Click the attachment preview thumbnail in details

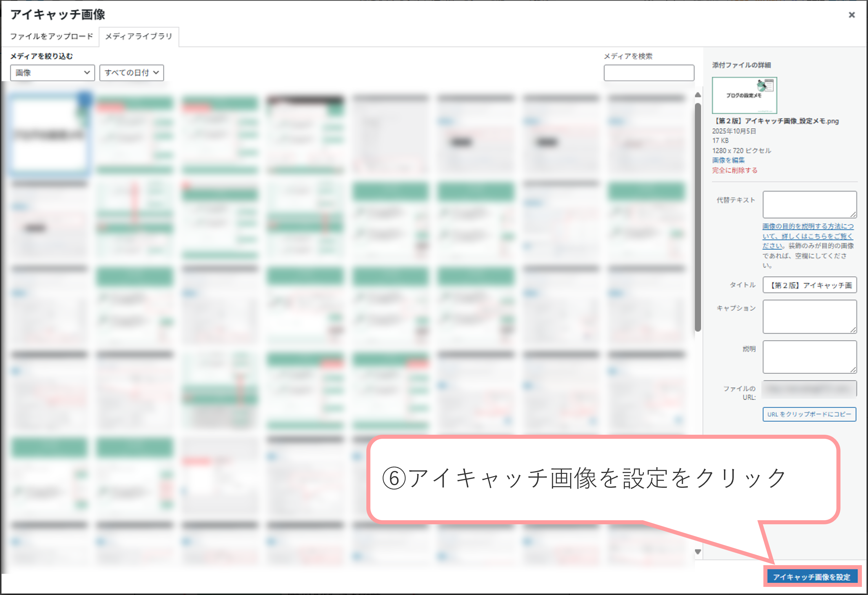tap(744, 95)
